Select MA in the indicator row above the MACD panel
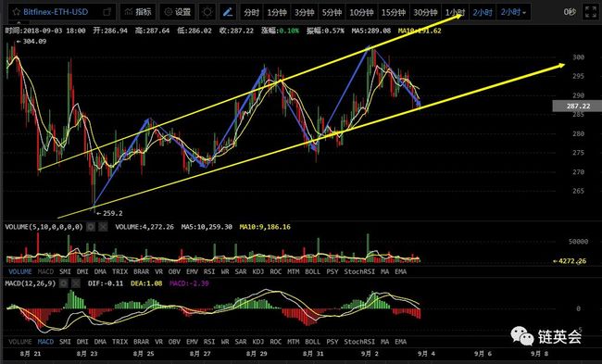Viewport: 602px width, 364px height. coord(384,271)
